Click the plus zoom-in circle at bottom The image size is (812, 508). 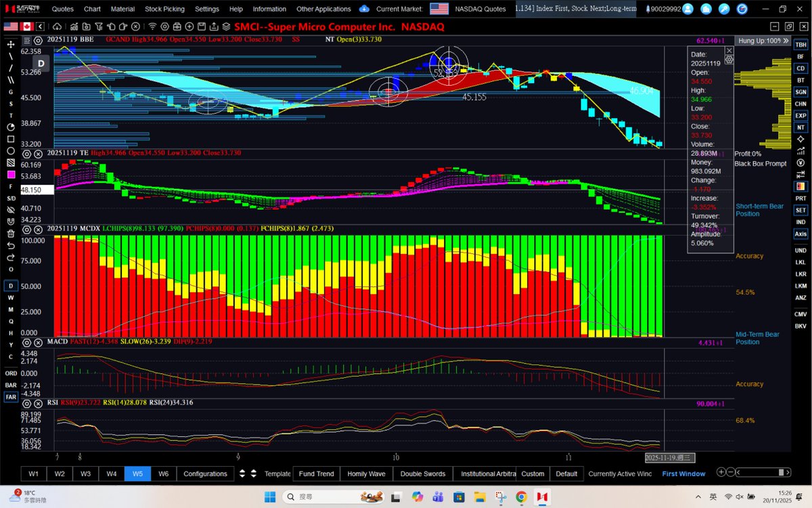tap(722, 473)
